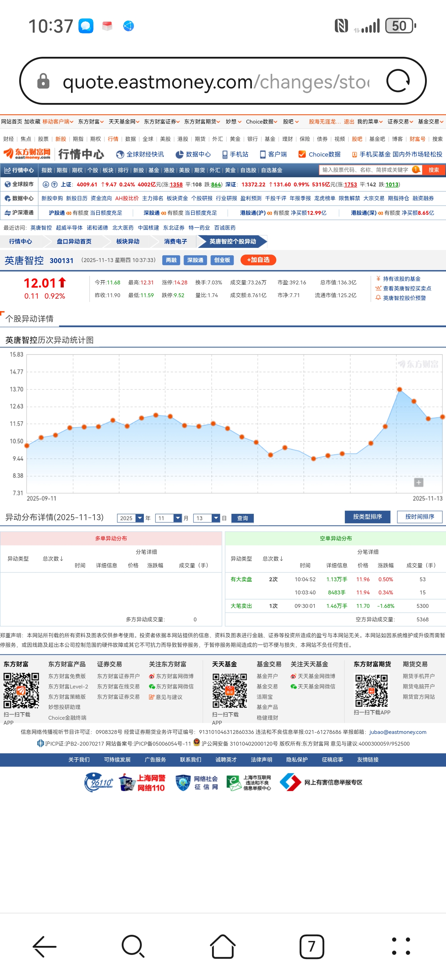Tap the padlock site security icon

[x=43, y=81]
